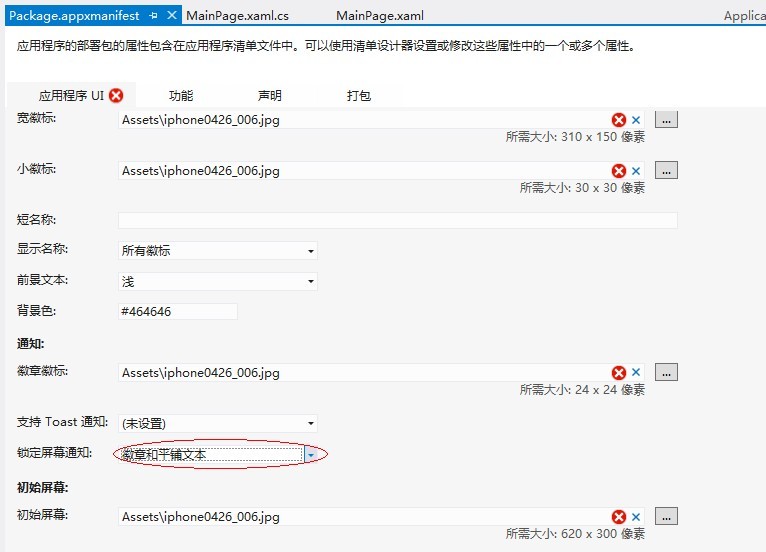Click the 所需大小: 620 x 300 像素 text

(x=575, y=533)
